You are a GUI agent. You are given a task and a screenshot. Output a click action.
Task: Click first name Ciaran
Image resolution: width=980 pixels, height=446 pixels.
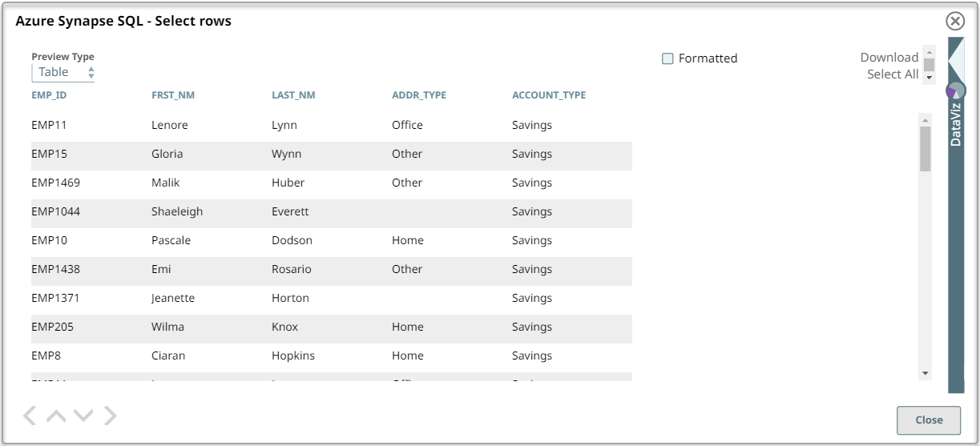(x=168, y=356)
